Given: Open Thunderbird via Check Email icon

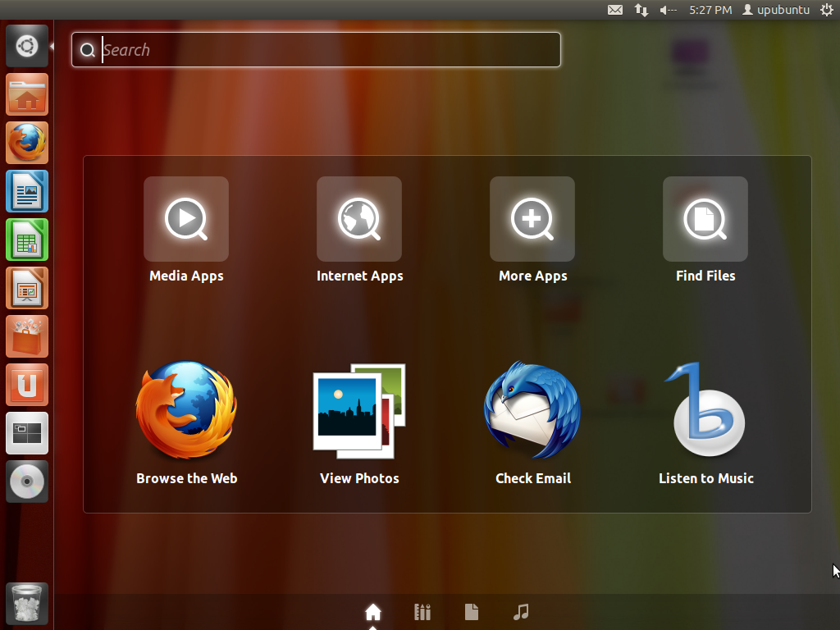Looking at the screenshot, I should tap(532, 410).
